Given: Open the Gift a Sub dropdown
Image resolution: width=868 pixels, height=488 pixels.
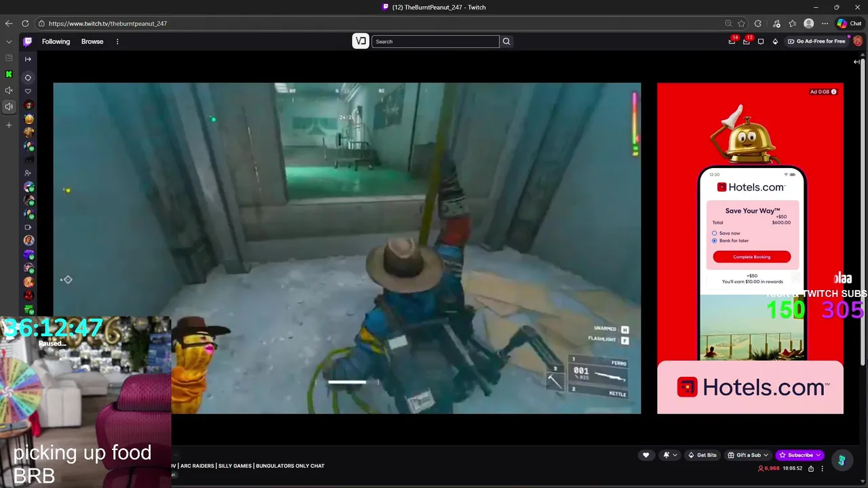Looking at the screenshot, I should (x=748, y=455).
